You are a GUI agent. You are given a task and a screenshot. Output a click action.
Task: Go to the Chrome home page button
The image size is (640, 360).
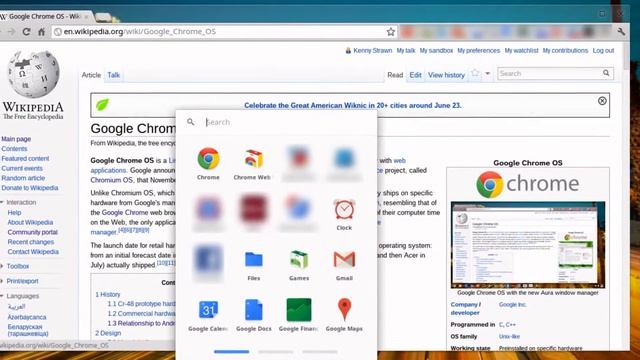41,31
